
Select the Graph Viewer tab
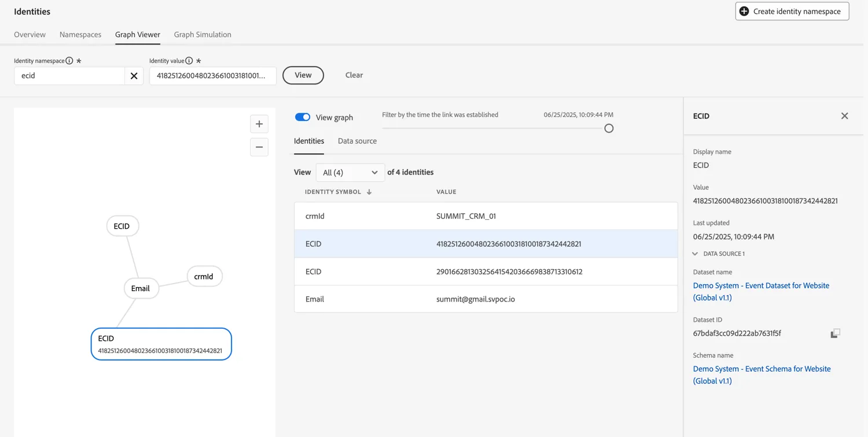138,35
